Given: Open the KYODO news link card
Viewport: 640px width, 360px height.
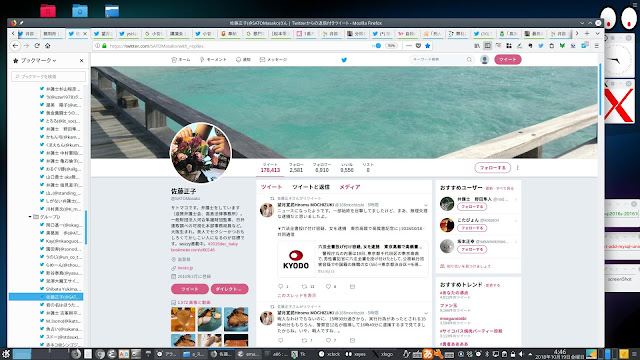Looking at the screenshot, I should [353, 259].
